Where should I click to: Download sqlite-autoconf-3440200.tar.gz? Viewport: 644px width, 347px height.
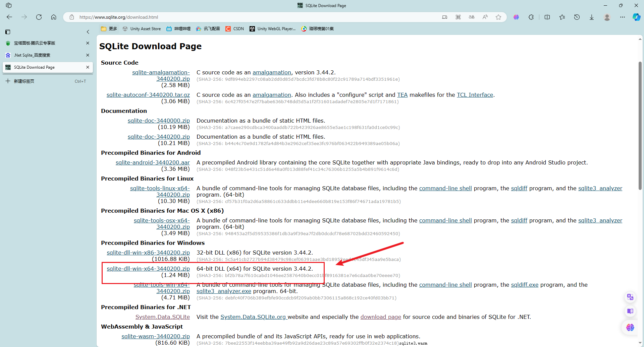click(148, 95)
